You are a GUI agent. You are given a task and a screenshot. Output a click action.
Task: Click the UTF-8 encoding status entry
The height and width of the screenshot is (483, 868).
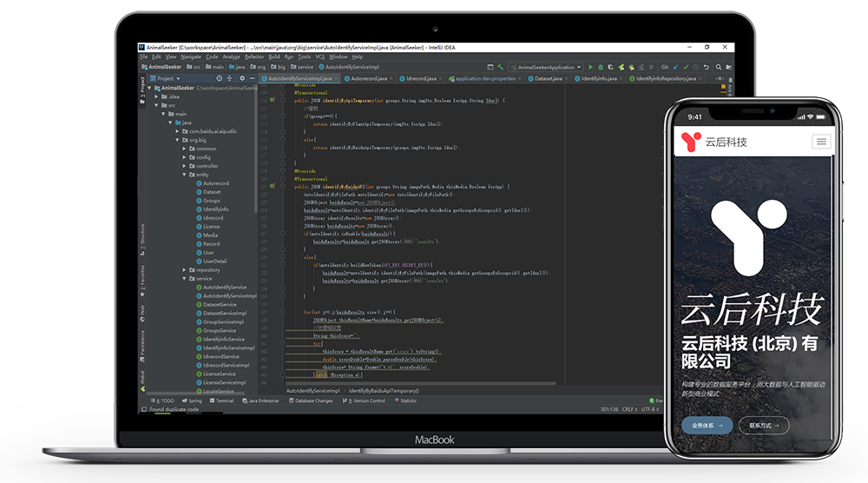[x=648, y=409]
